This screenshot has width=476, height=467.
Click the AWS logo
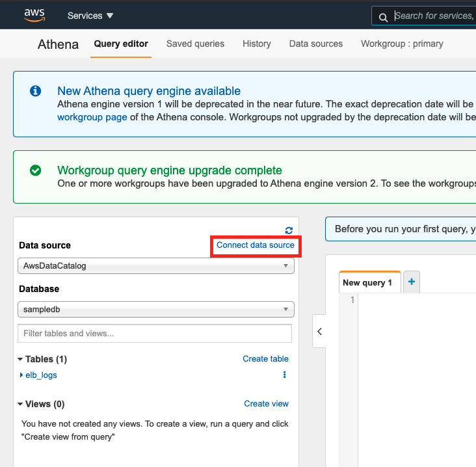[34, 15]
